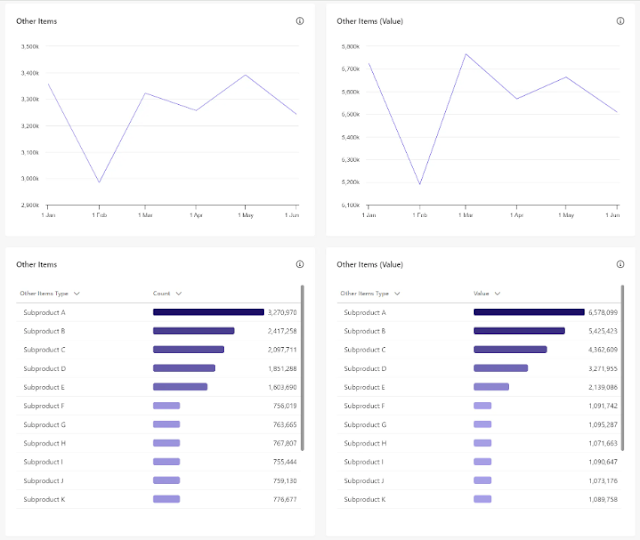Click the Subproduct A bar in value table
The image size is (640, 540).
(x=529, y=312)
